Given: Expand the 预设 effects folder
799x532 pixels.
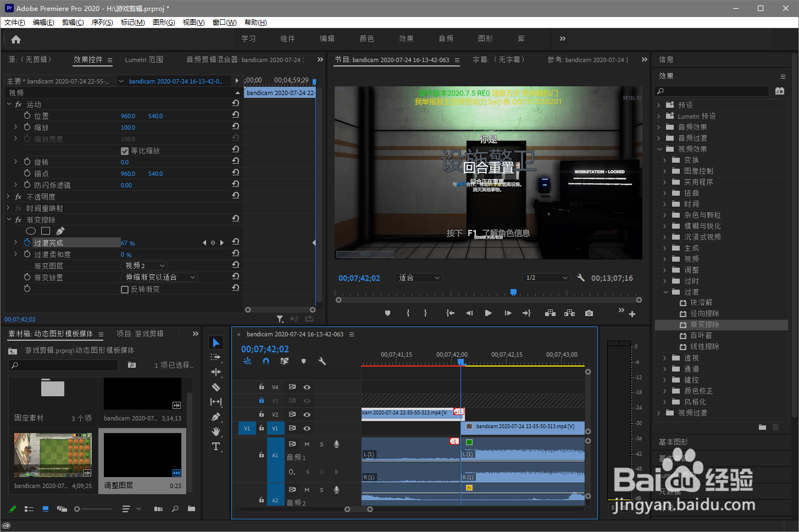Looking at the screenshot, I should click(659, 105).
